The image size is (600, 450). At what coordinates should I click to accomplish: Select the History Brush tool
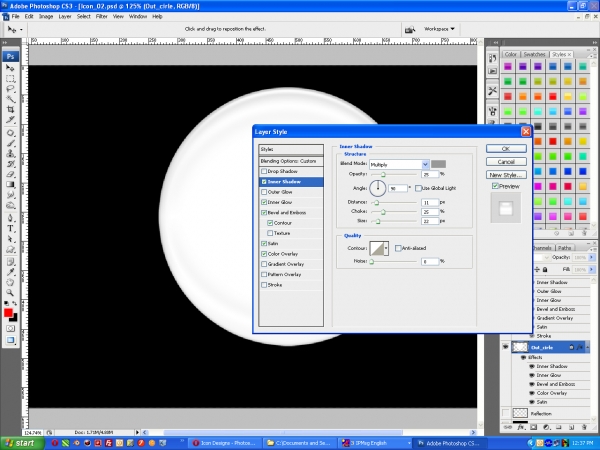click(x=10, y=164)
